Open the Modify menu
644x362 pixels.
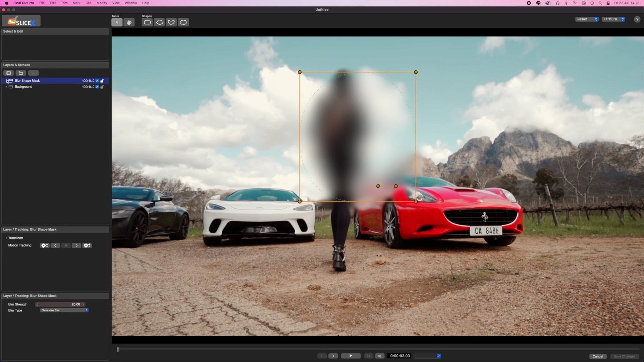tap(102, 3)
